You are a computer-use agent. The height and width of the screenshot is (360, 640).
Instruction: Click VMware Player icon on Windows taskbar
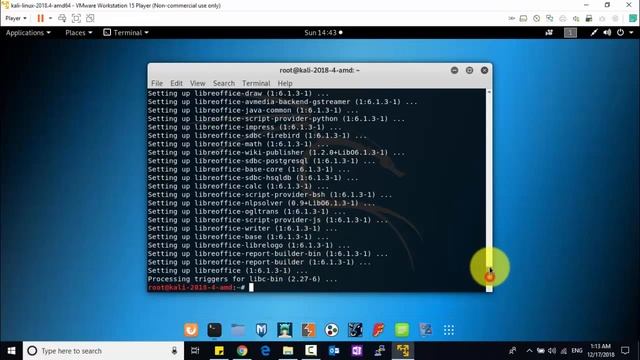coord(403,351)
